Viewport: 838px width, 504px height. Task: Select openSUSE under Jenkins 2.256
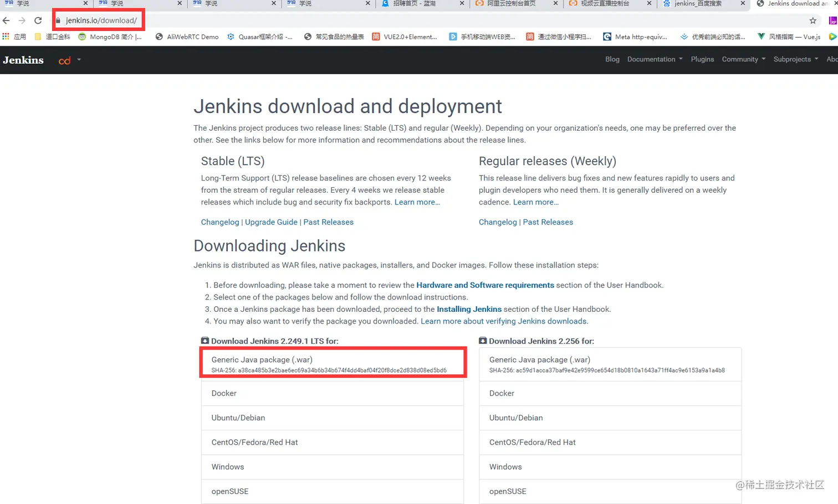610,491
